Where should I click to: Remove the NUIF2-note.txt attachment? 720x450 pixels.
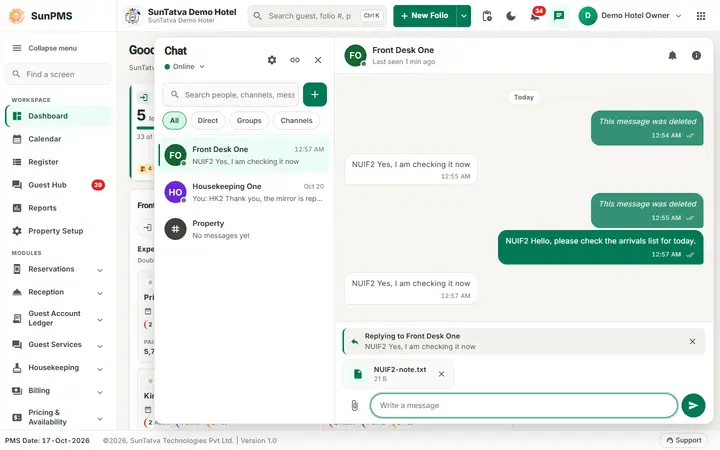441,374
